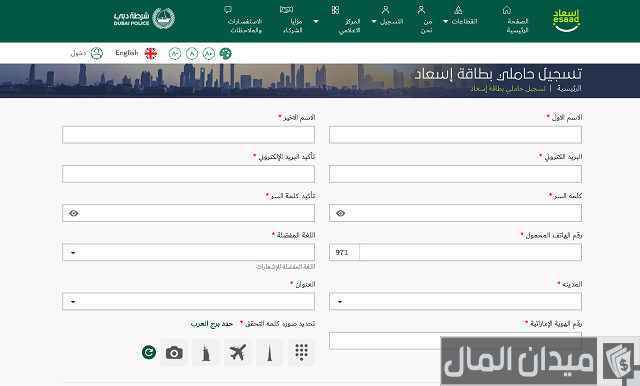The height and width of the screenshot is (386, 640).
Task: Click the الاسم الاول input field
Action: click(455, 135)
